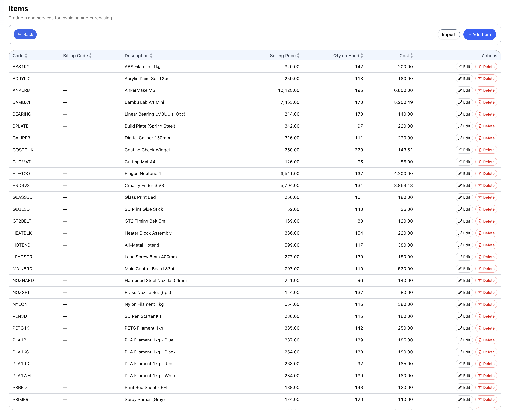Viewport: 511px width, 420px height.
Task: Delete Linear Bearing LM8UU row
Action: click(x=486, y=114)
